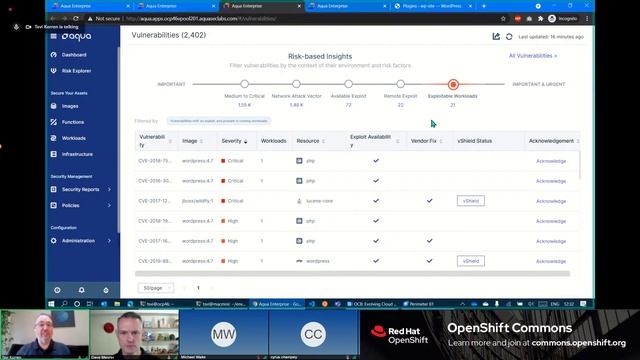Click the Dashboard gauge icon

coord(53,55)
